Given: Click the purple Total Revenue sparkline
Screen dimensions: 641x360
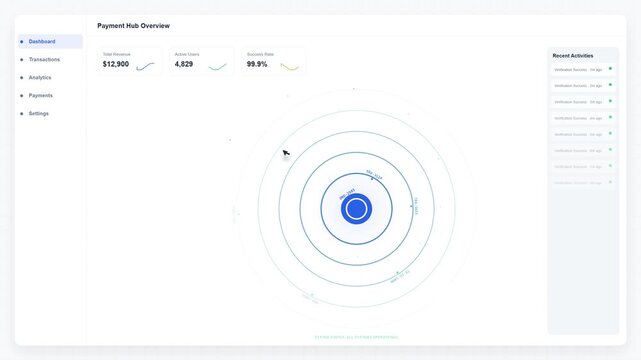Looking at the screenshot, I should click(x=146, y=66).
